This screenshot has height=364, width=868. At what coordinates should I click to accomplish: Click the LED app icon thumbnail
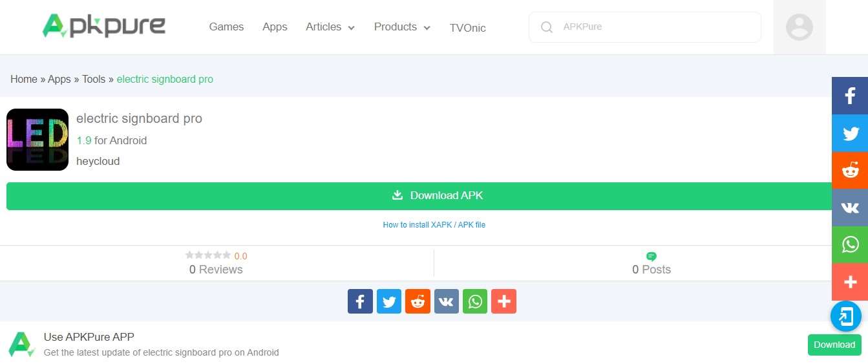[37, 140]
